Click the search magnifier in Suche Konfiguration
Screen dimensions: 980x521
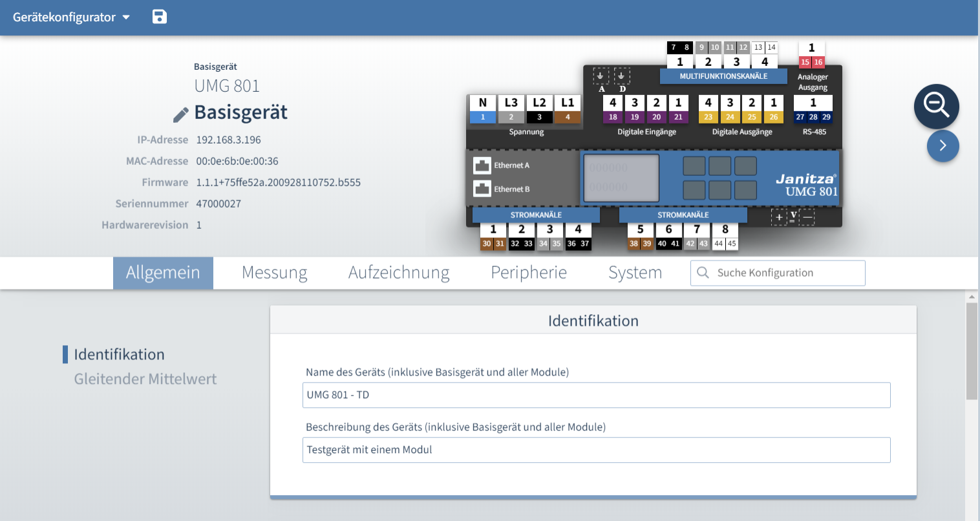[x=703, y=273]
